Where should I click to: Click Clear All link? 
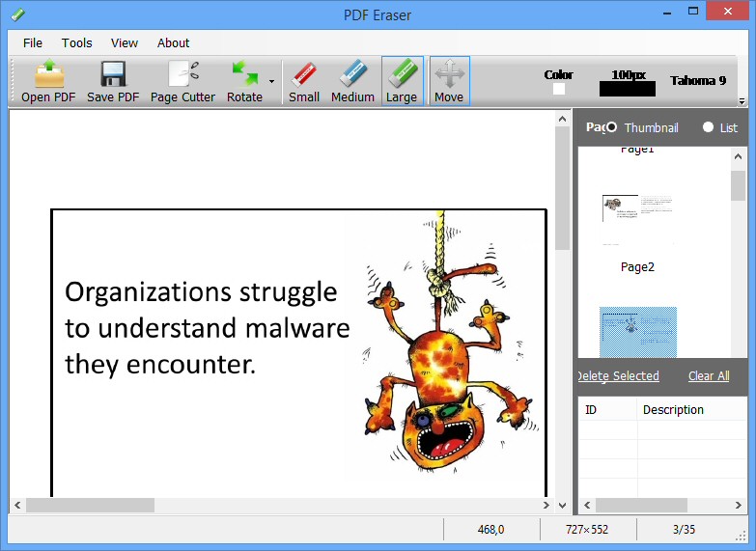tap(709, 376)
